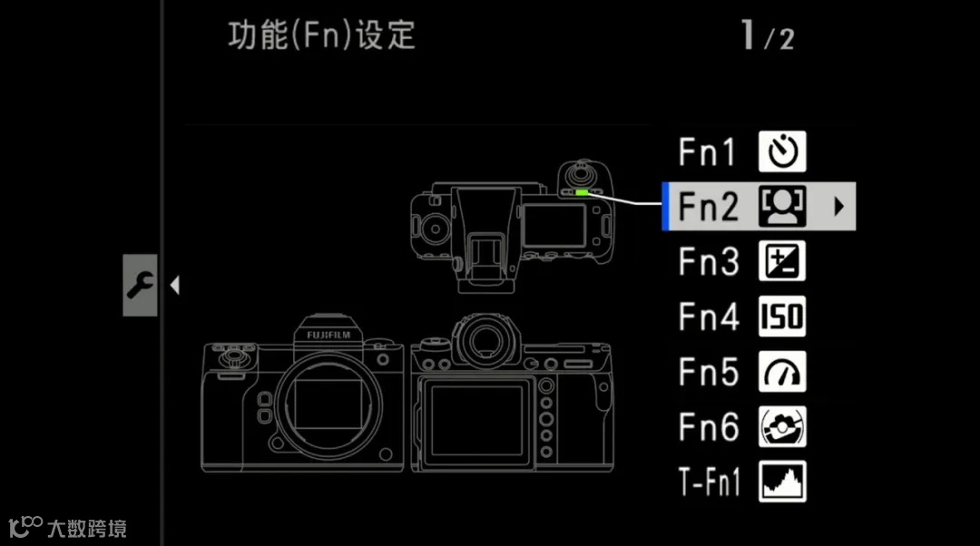Select the T-Fn1 touch function label
Image resolution: width=980 pixels, height=546 pixels.
point(710,482)
